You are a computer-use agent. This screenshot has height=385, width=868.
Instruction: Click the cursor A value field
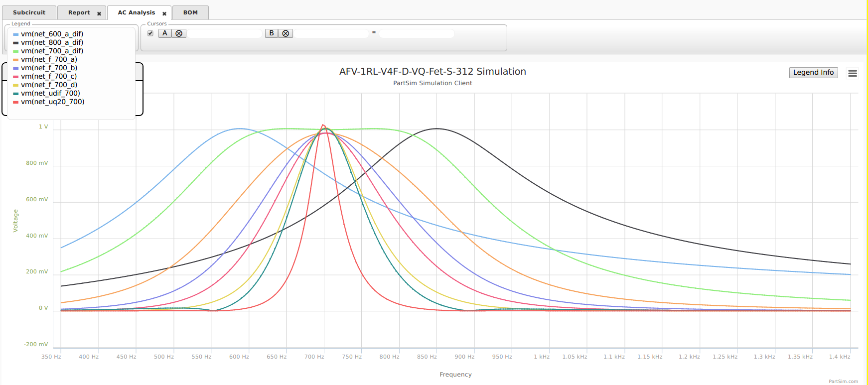point(225,33)
